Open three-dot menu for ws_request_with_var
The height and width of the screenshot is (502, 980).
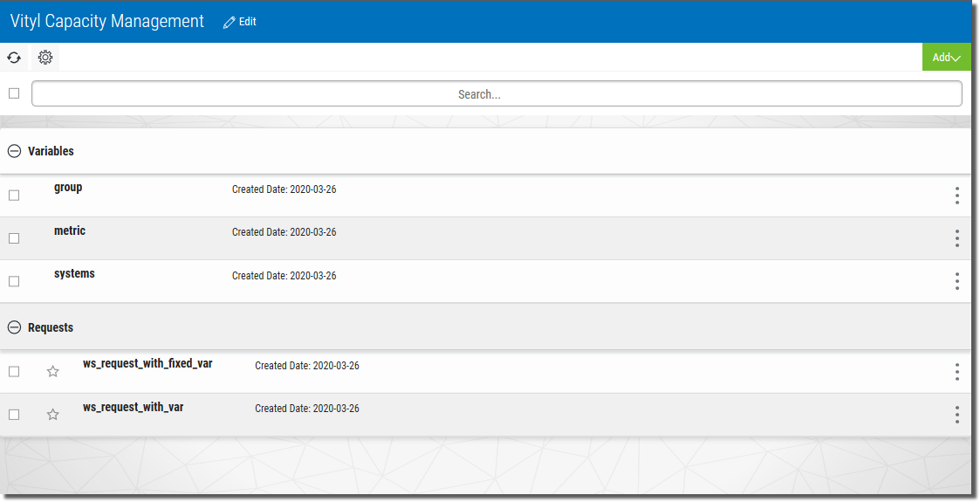click(956, 415)
